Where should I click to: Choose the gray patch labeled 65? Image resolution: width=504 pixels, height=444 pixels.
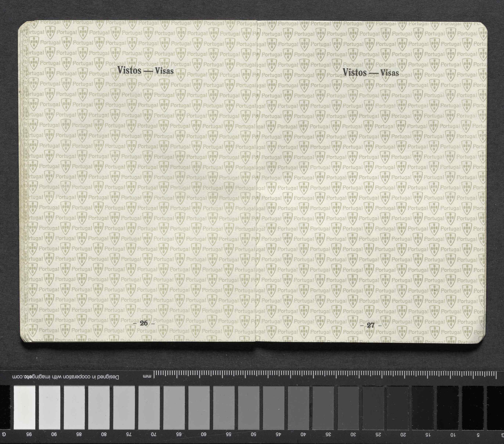pyautogui.click(x=174, y=408)
